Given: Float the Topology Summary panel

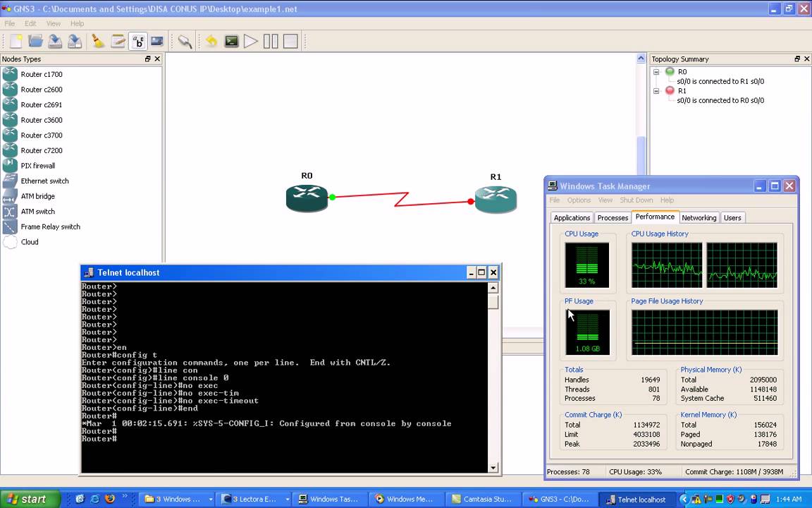Looking at the screenshot, I should pyautogui.click(x=797, y=59).
